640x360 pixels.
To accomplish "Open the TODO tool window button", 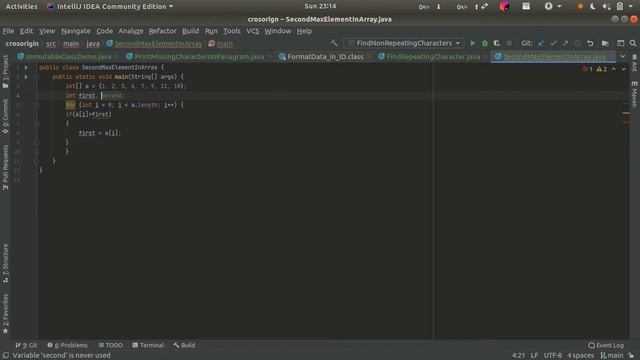I will tap(110, 345).
